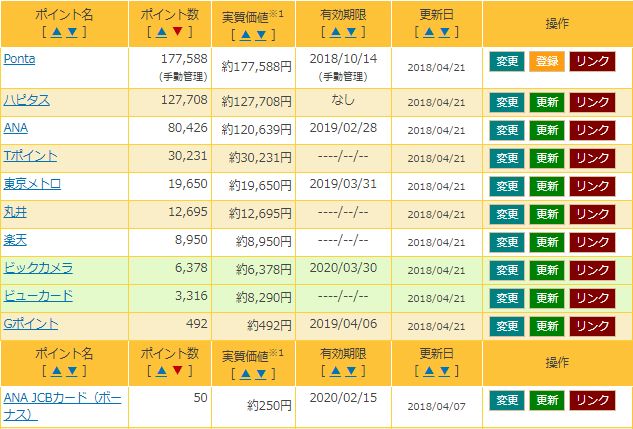Sort 実質価値 ascending in lower header
633x429 pixels.
[245, 374]
